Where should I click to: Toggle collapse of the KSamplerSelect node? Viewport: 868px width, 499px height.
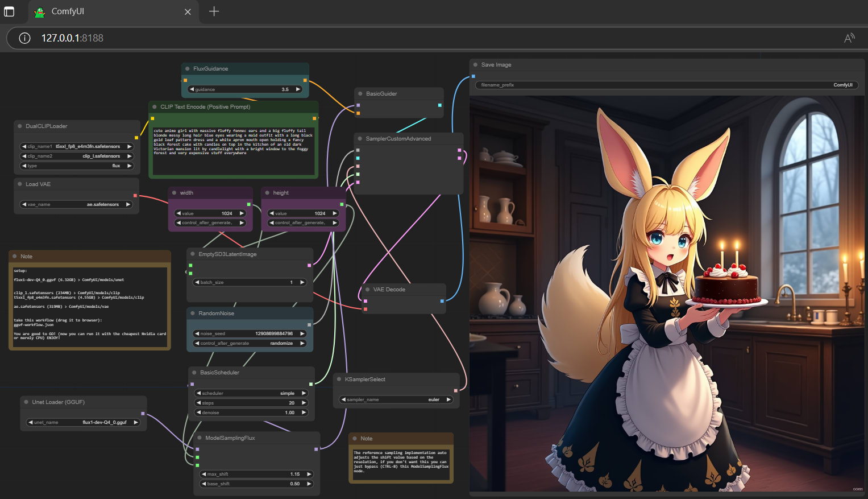(340, 379)
